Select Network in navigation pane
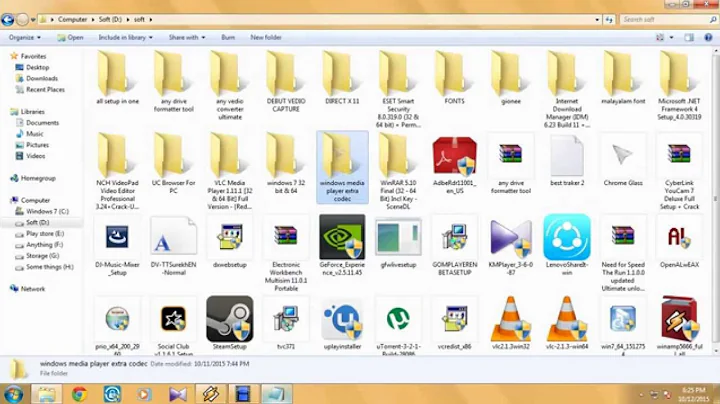Screen dimensions: 720x404 coord(33,289)
